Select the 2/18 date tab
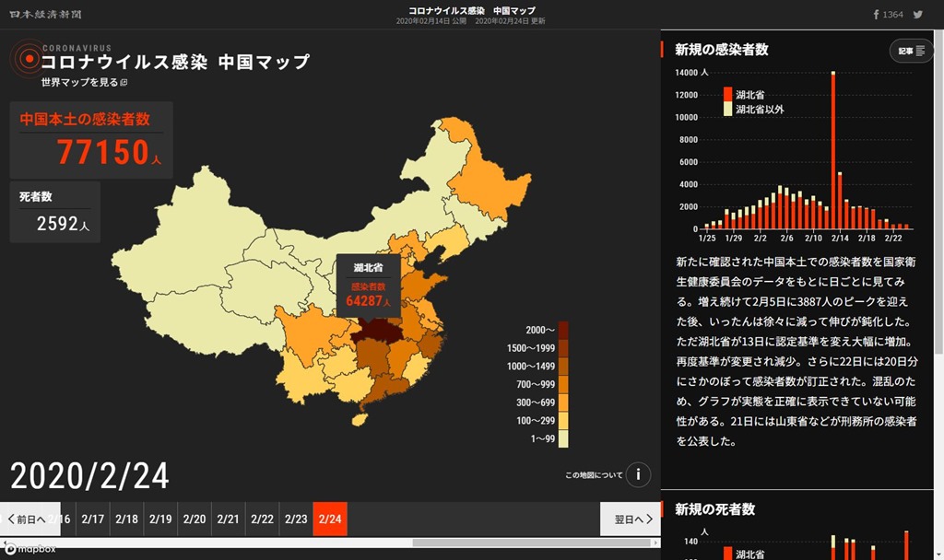The image size is (944, 560). (x=126, y=519)
